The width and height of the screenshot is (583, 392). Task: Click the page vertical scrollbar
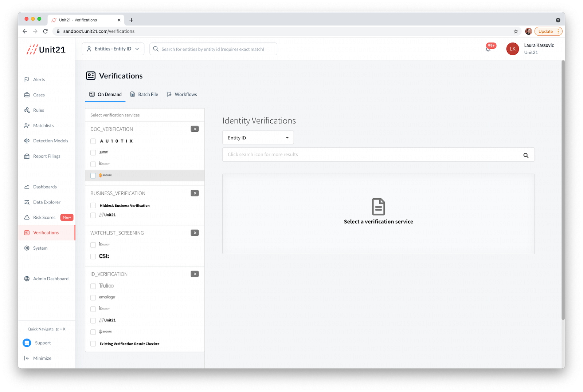[563, 190]
